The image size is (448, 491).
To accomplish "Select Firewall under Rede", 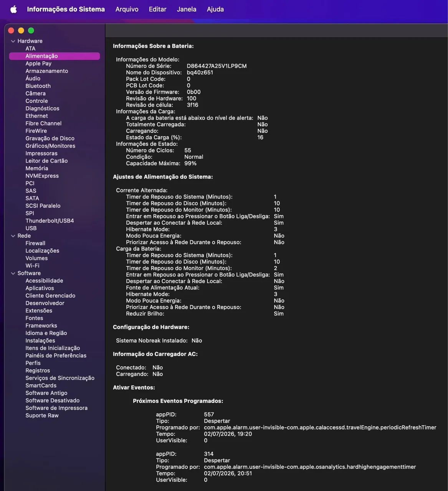I will pos(35,243).
